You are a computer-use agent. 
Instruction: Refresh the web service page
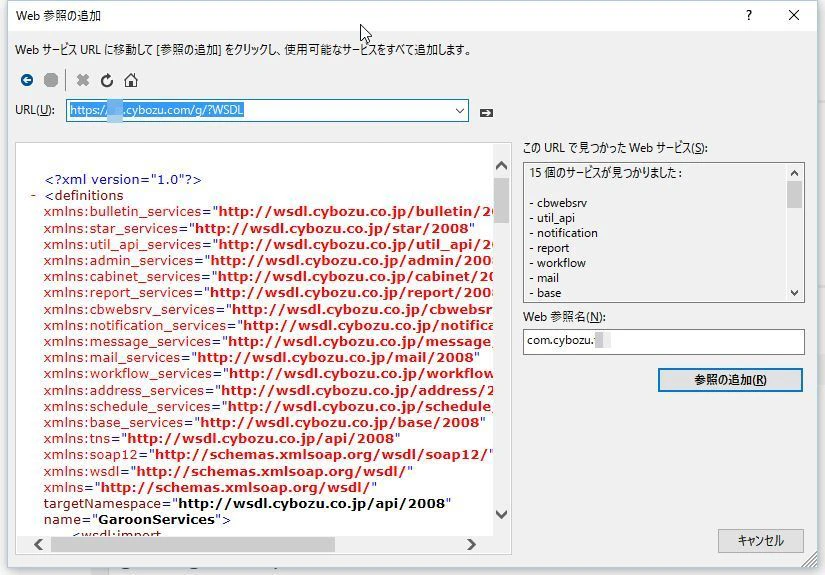107,80
